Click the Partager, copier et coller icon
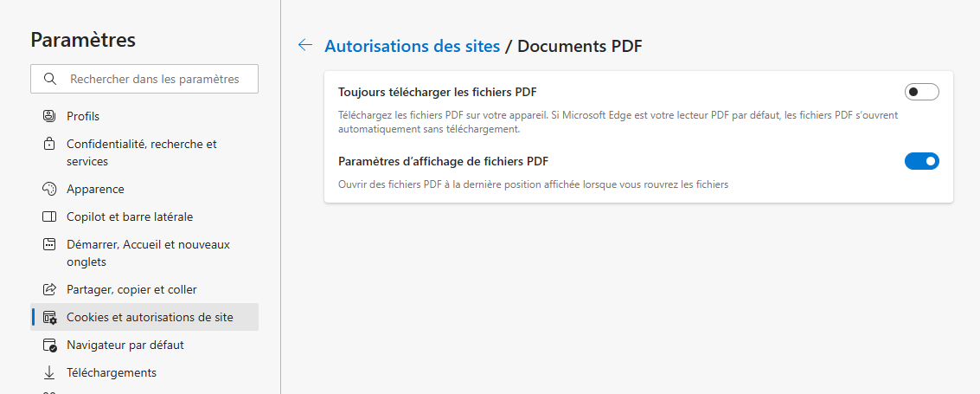980x394 pixels. coord(48,289)
